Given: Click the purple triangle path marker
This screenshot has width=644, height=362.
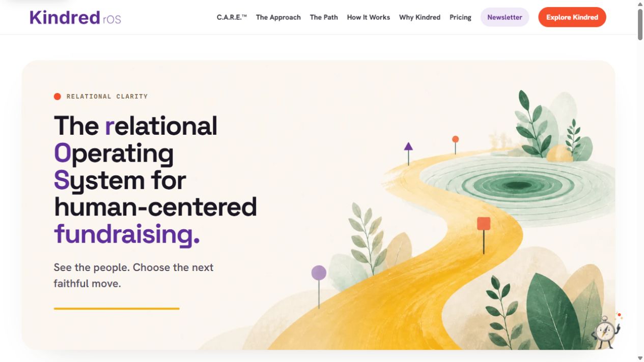Looking at the screenshot, I should click(x=408, y=147).
